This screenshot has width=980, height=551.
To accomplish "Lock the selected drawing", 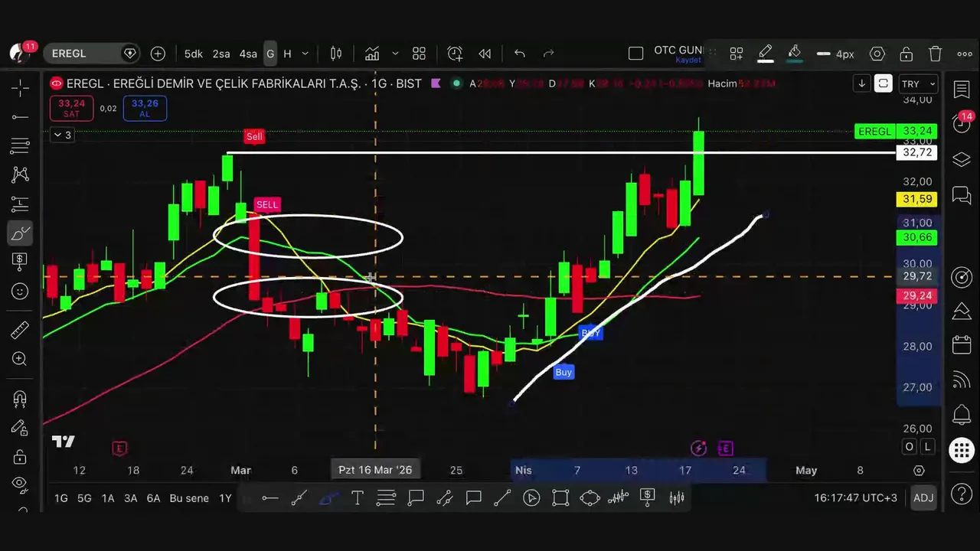I will (x=906, y=54).
